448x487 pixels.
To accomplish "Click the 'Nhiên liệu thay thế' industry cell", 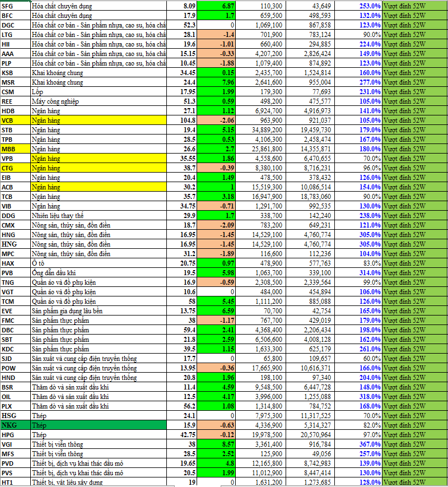I will pyautogui.click(x=99, y=216).
